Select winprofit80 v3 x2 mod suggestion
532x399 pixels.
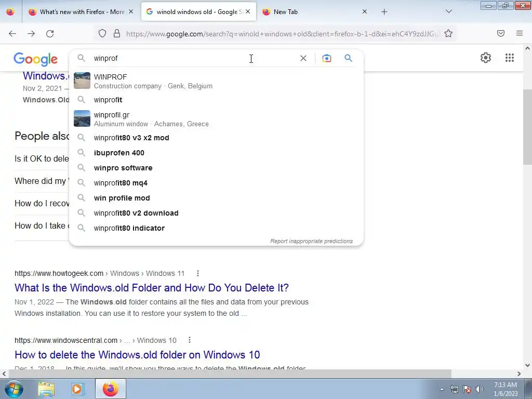216,138
